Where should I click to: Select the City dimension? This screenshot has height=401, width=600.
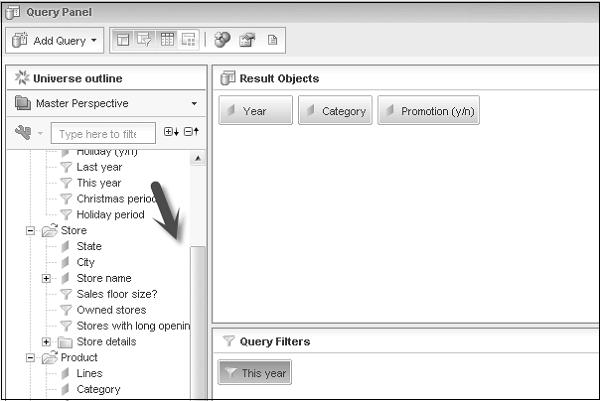tap(85, 262)
